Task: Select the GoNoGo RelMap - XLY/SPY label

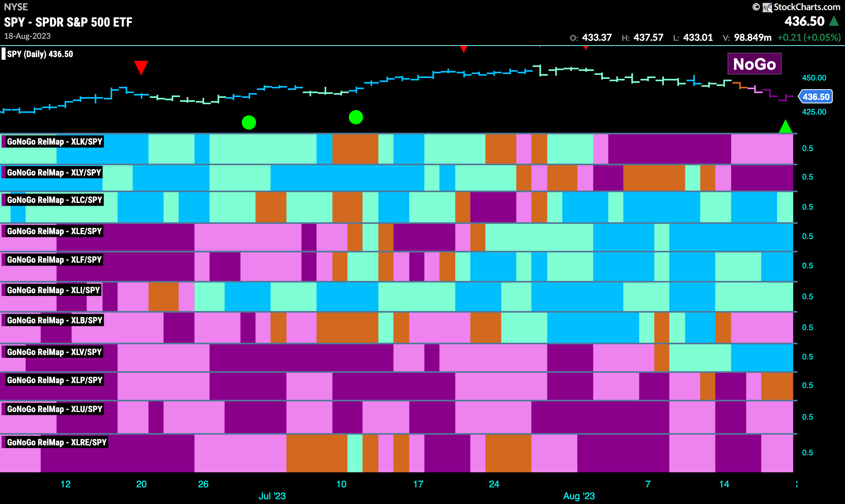Action: pos(54,172)
